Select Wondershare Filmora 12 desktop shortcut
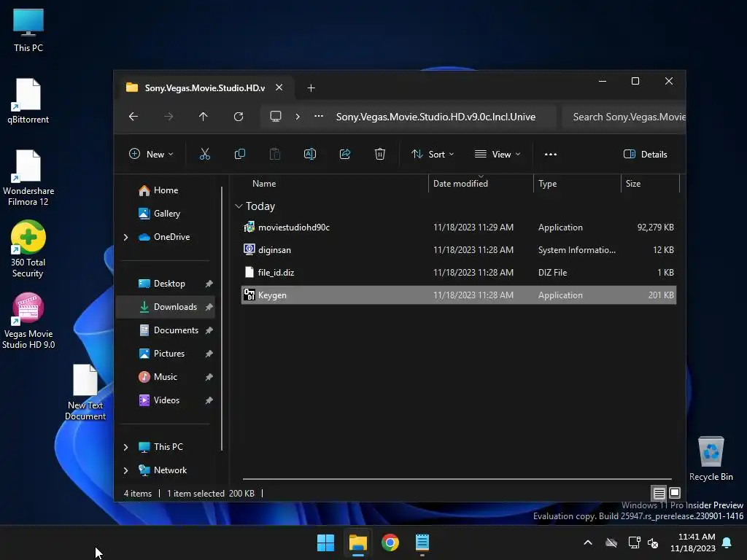 [28, 178]
